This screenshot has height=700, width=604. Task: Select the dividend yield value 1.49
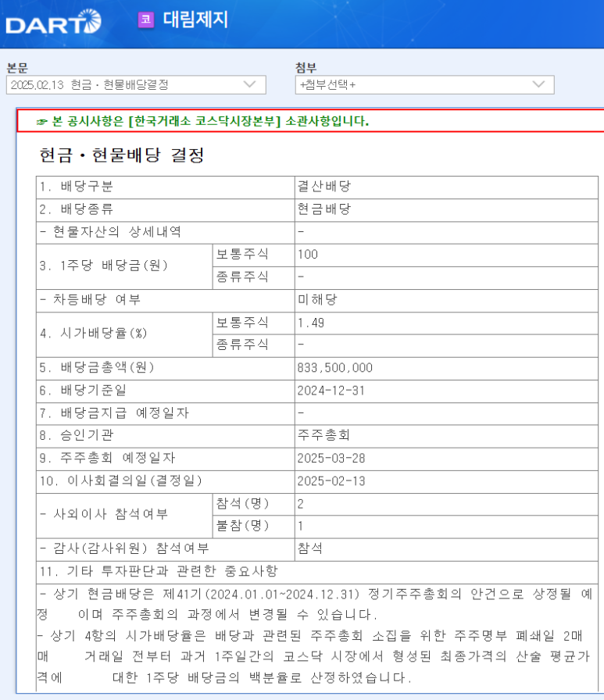311,323
